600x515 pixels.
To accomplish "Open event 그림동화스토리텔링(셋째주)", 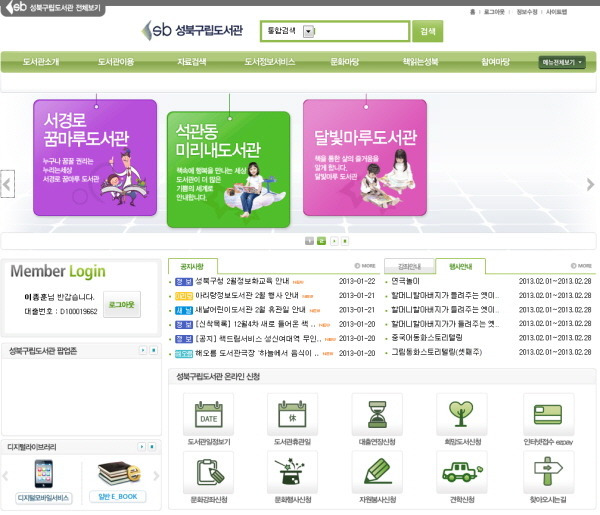I will 436,352.
